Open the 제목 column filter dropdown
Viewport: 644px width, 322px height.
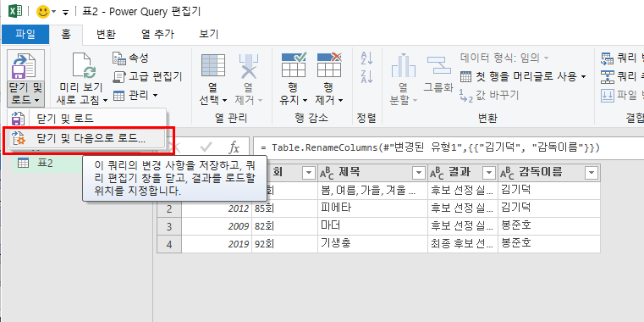click(x=419, y=174)
